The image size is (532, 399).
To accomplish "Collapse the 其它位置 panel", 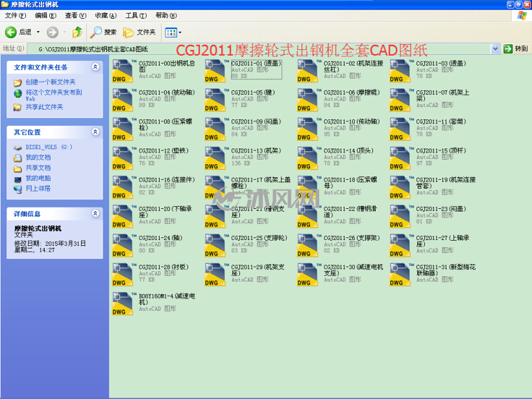I will click(x=95, y=132).
